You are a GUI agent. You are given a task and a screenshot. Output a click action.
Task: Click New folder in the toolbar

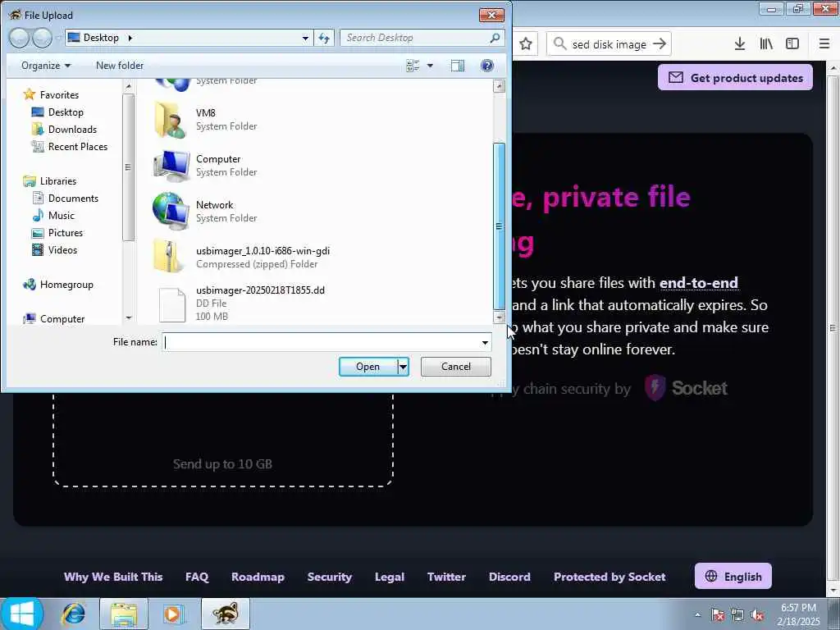point(120,66)
